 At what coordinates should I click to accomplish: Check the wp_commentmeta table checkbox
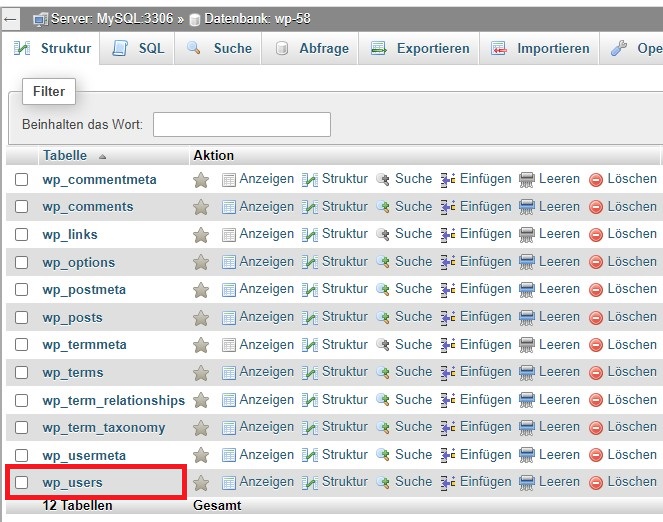(22, 179)
